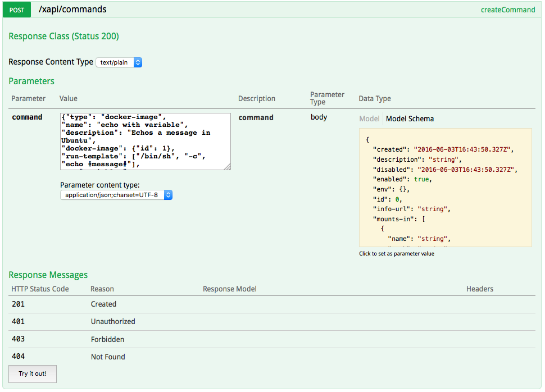
Task: Grab the command text area resize handle
Action: point(228,167)
